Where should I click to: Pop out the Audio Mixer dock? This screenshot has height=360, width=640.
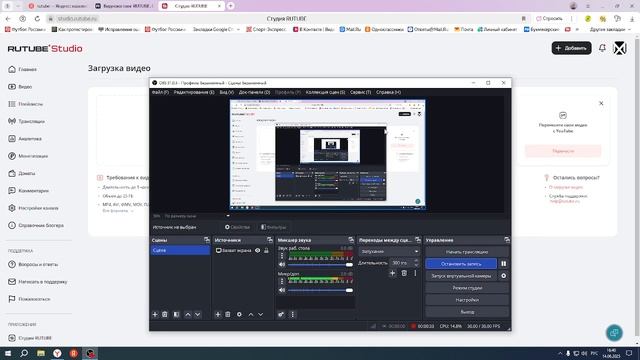click(x=351, y=240)
